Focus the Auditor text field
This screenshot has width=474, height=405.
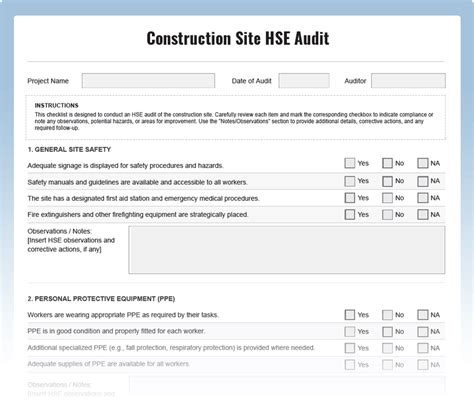(x=408, y=81)
